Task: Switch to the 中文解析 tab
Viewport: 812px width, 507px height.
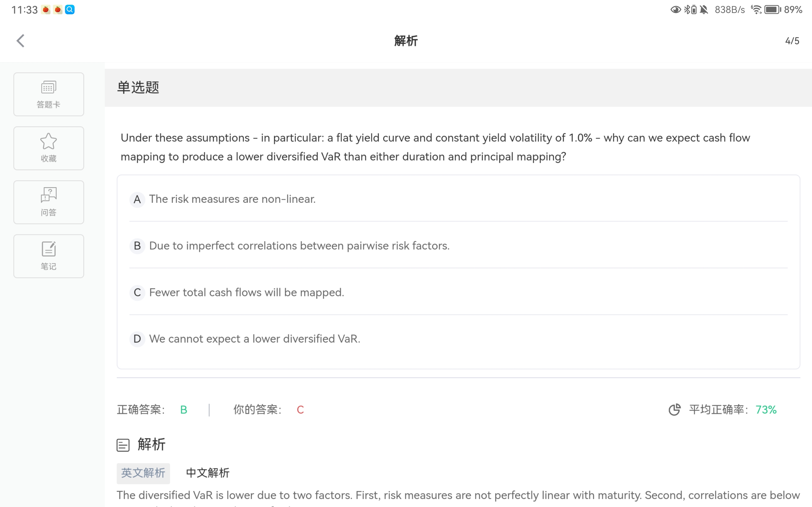Action: point(208,473)
